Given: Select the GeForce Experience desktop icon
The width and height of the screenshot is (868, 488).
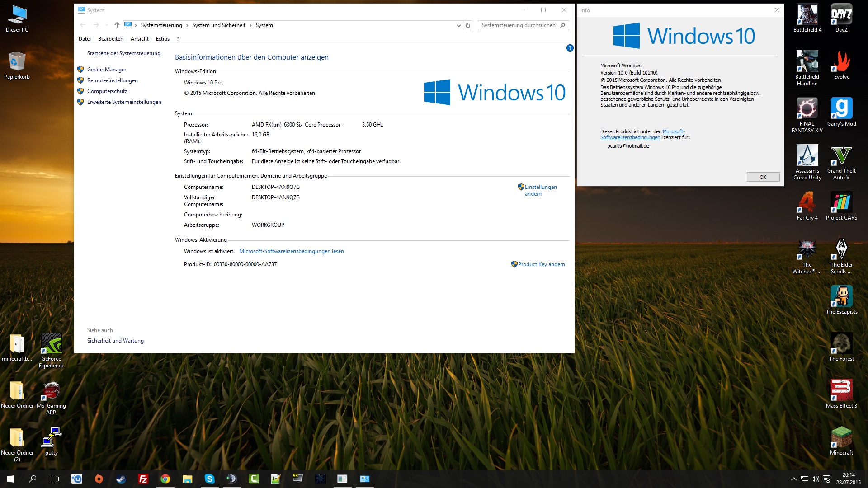Looking at the screenshot, I should click(52, 350).
